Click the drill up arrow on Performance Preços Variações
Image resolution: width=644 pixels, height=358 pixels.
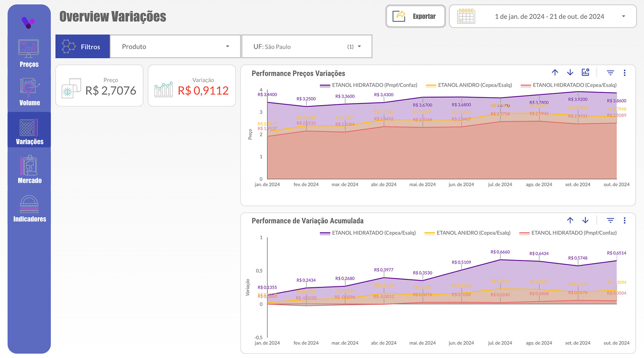[x=555, y=72]
